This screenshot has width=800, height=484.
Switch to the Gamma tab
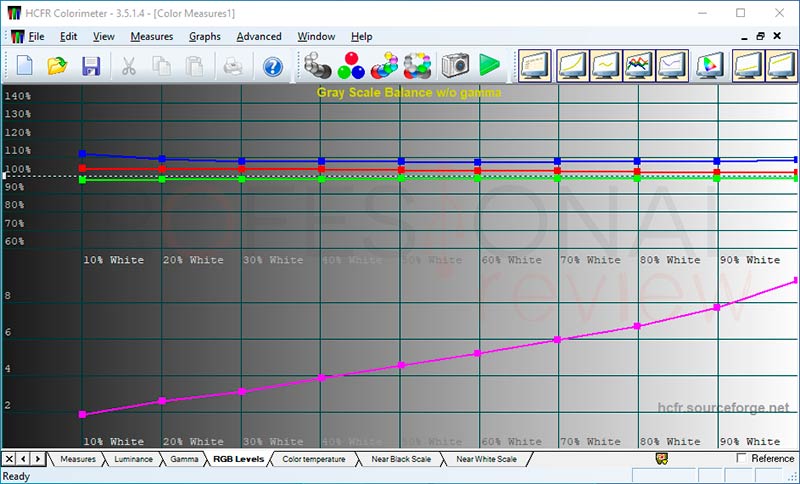coord(184,459)
